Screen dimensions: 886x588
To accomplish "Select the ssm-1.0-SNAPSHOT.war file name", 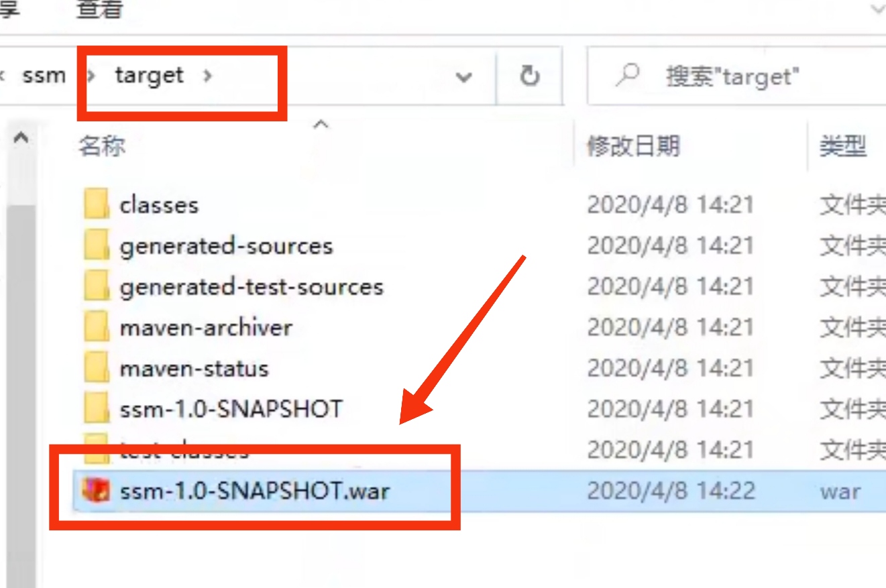I will point(255,491).
